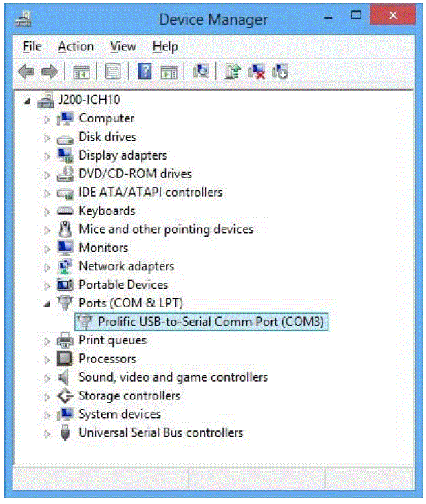426x504 pixels.
Task: Click the Processors chip icon
Action: [x=65, y=358]
